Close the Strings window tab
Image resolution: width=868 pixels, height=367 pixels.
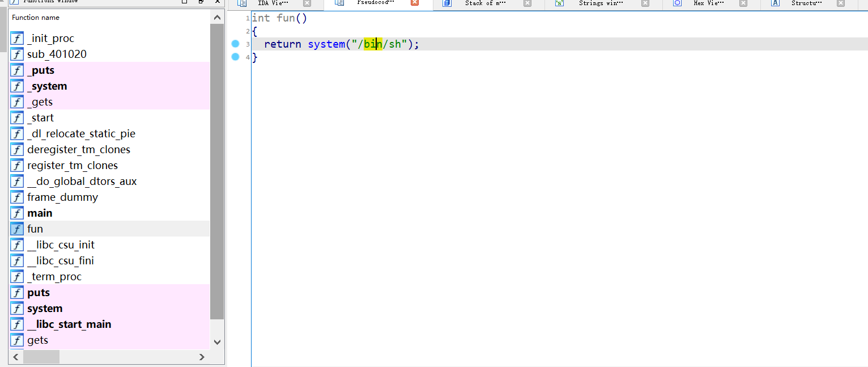645,3
